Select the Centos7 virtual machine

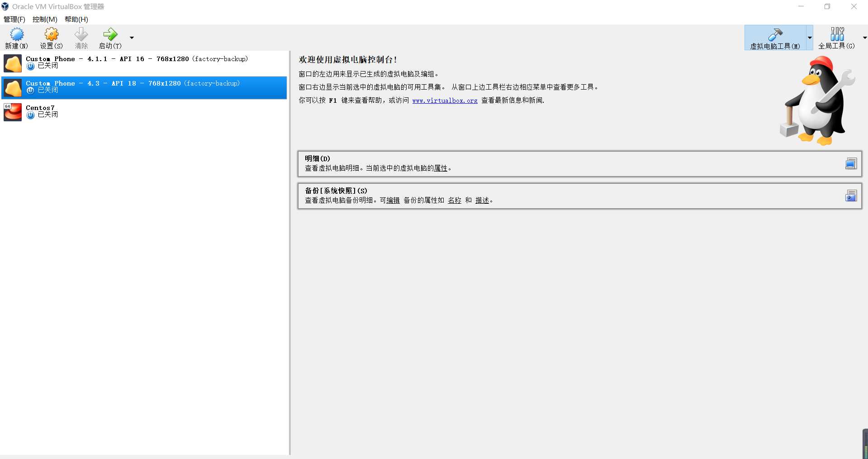coord(144,112)
